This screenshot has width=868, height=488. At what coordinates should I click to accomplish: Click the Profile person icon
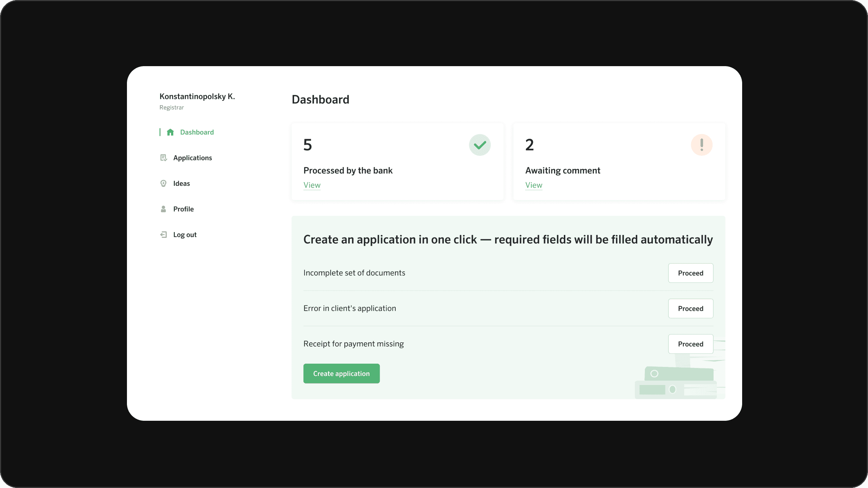point(163,209)
